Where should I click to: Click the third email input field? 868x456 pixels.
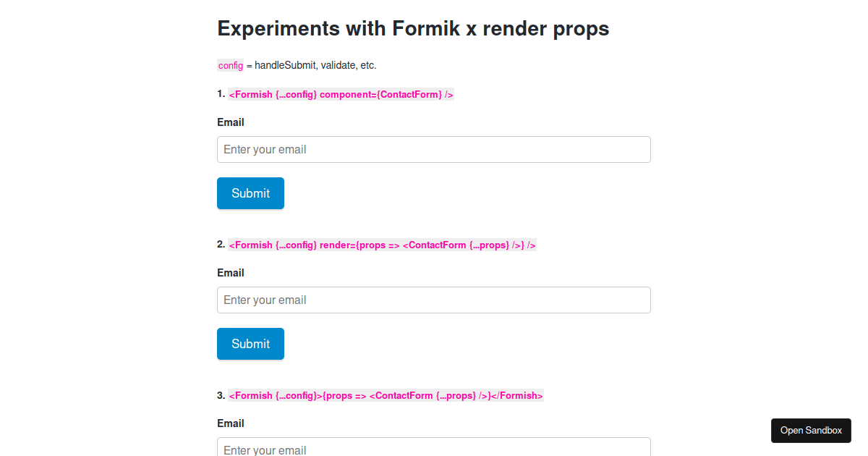coord(433,449)
